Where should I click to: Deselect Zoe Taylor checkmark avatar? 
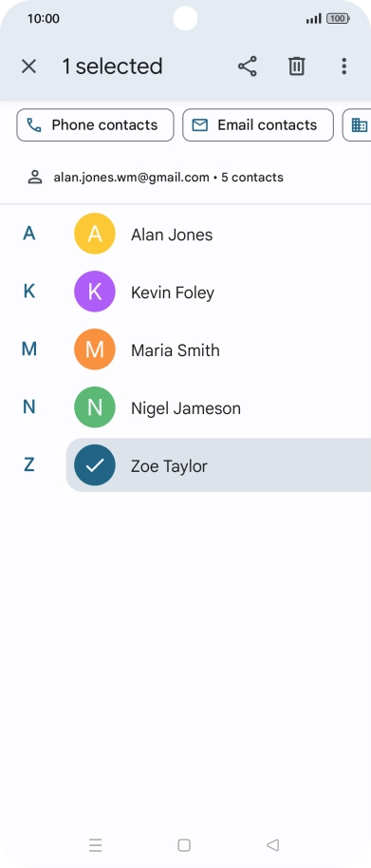pyautogui.click(x=95, y=465)
